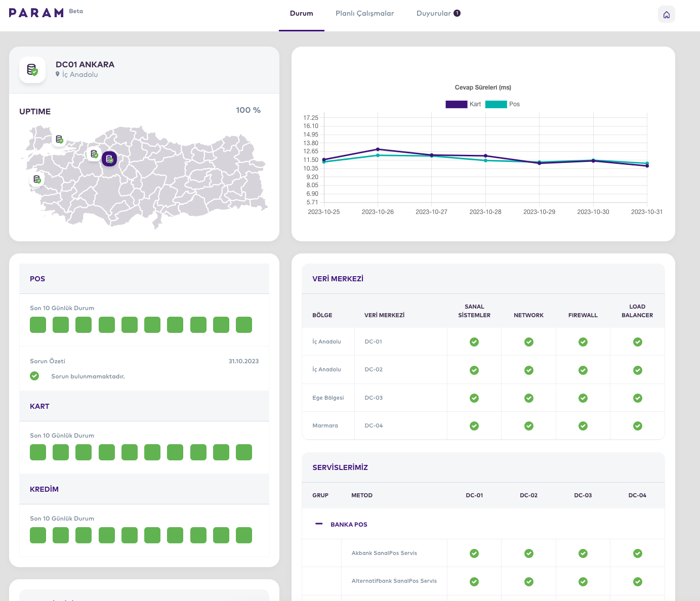Viewport: 700px width, 601px height.
Task: Click Akbank SanalPos DC-02 status icon
Action: click(x=528, y=553)
